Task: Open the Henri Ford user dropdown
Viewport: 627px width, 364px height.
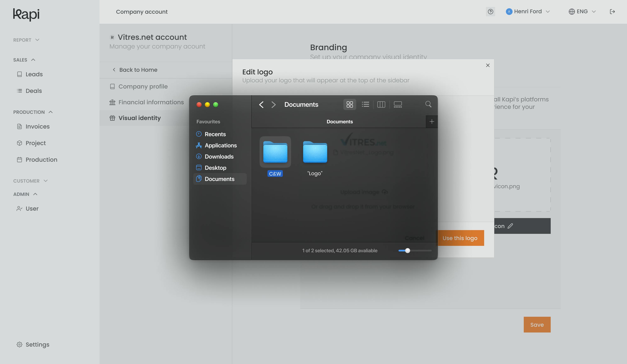Action: point(528,12)
